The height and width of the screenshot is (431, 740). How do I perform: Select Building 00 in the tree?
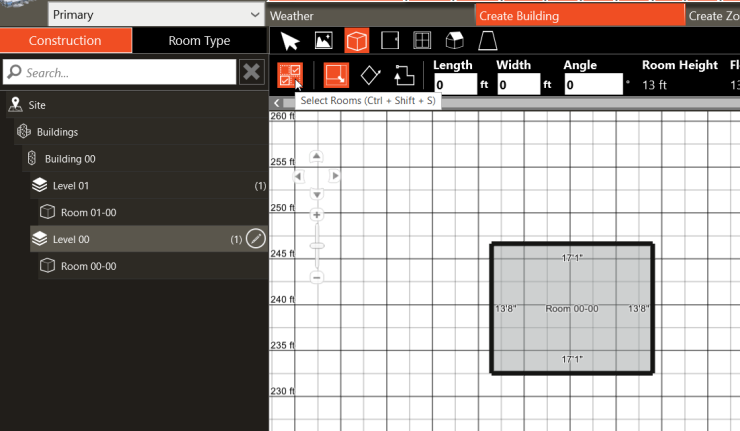coord(145,159)
